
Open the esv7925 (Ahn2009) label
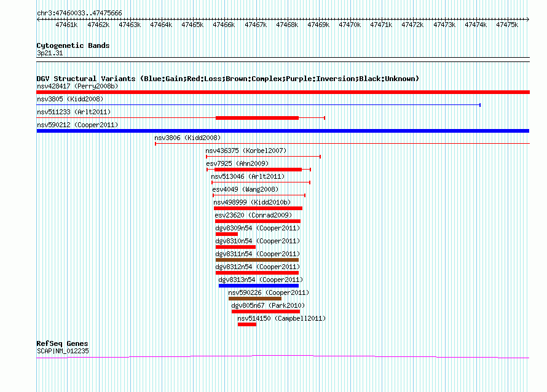(x=237, y=163)
